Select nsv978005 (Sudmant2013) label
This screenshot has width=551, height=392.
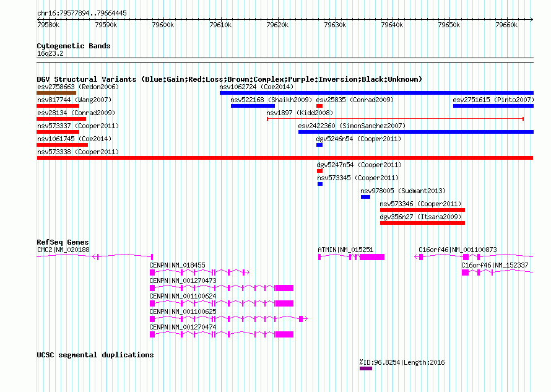[x=402, y=191]
